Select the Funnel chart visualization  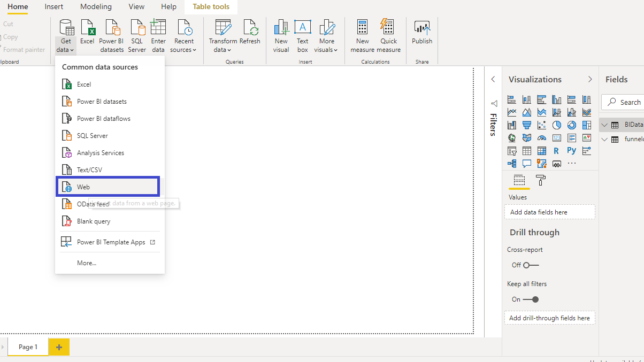click(x=527, y=125)
